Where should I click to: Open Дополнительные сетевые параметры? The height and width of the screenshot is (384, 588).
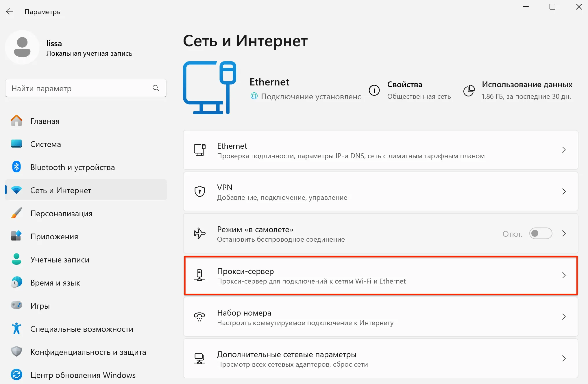(x=381, y=358)
